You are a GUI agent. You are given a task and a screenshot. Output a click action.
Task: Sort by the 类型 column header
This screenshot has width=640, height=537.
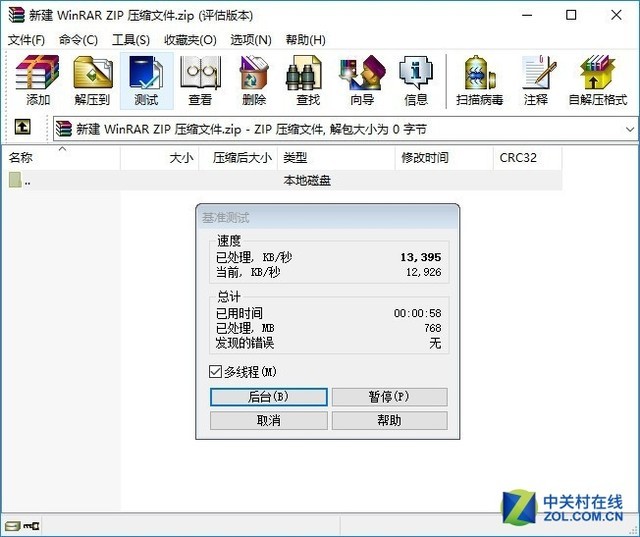(336, 158)
